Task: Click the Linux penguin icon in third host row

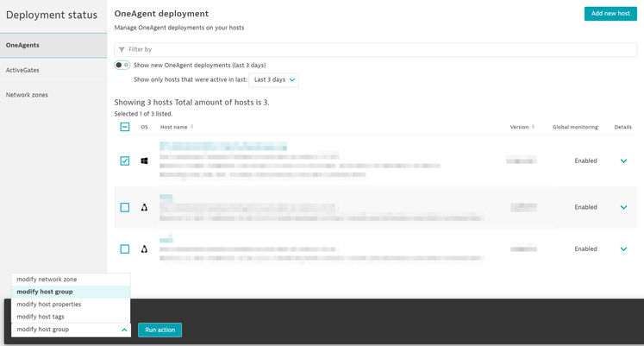Action: [144, 249]
